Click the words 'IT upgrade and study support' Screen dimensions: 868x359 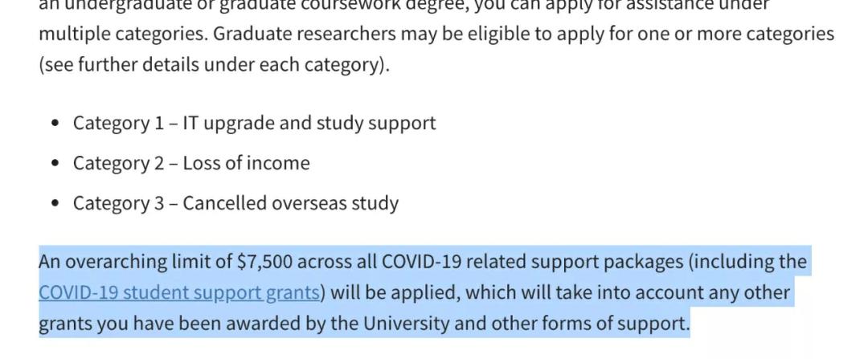309,123
